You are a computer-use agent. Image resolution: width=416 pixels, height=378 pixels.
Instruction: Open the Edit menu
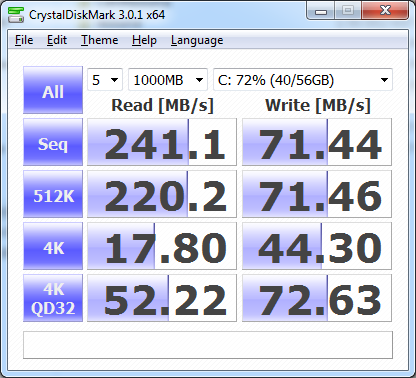pos(57,40)
